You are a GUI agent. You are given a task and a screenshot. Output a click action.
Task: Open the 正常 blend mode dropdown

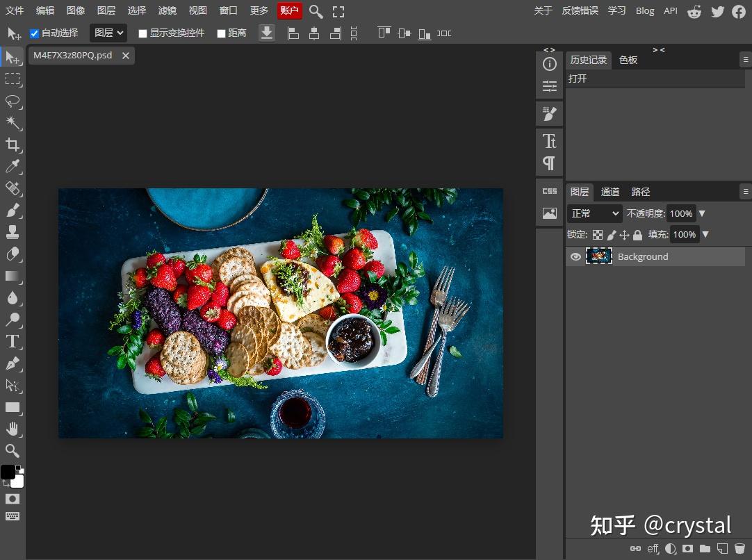[x=595, y=213]
